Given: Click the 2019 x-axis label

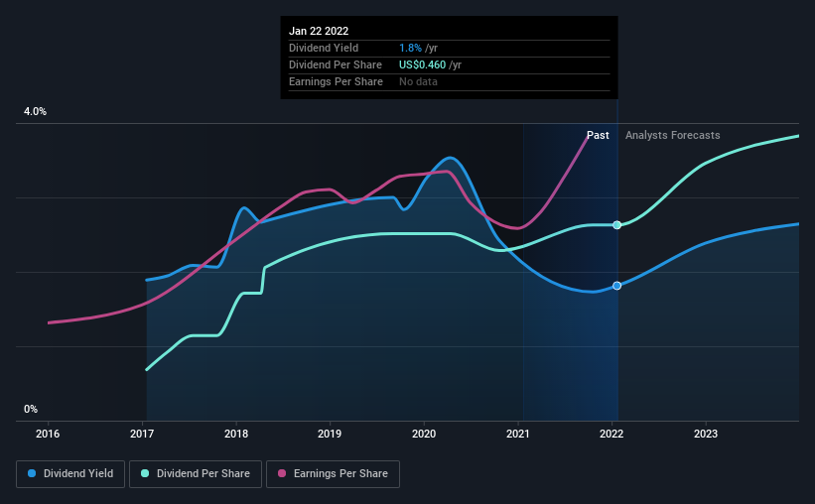Looking at the screenshot, I should [330, 434].
